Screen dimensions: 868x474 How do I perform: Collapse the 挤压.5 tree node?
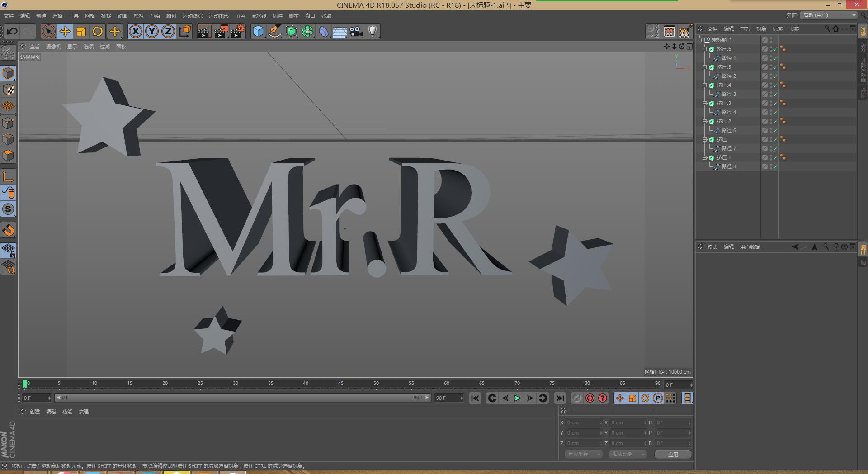[x=704, y=67]
